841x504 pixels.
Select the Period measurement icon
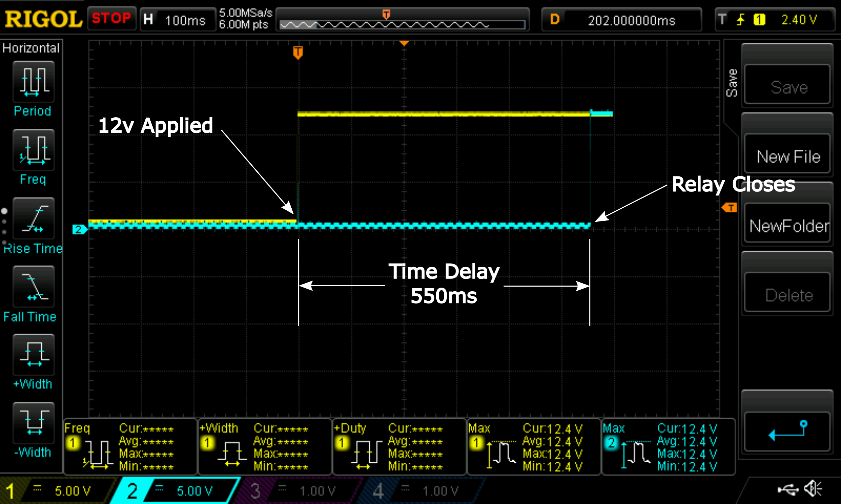click(x=33, y=82)
